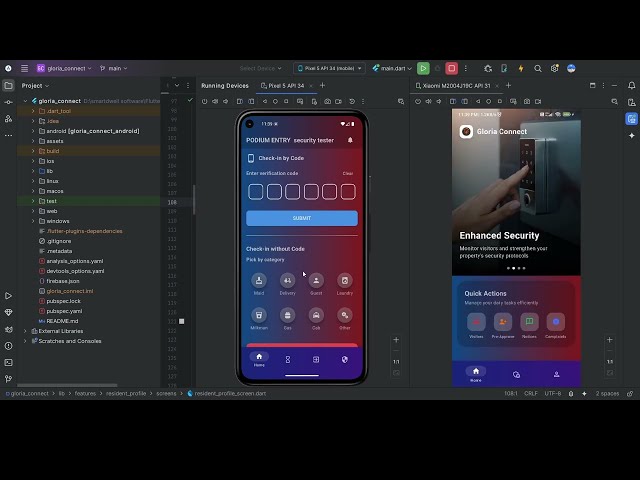The width and height of the screenshot is (640, 480).
Task: Click last verification code box
Action: (348, 192)
